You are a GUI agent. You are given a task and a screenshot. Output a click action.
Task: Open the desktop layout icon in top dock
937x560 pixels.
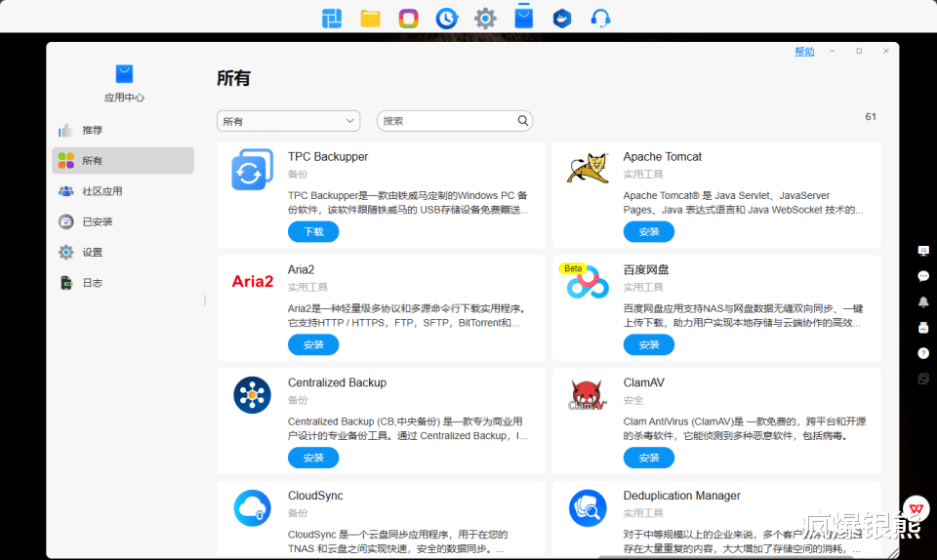332,19
